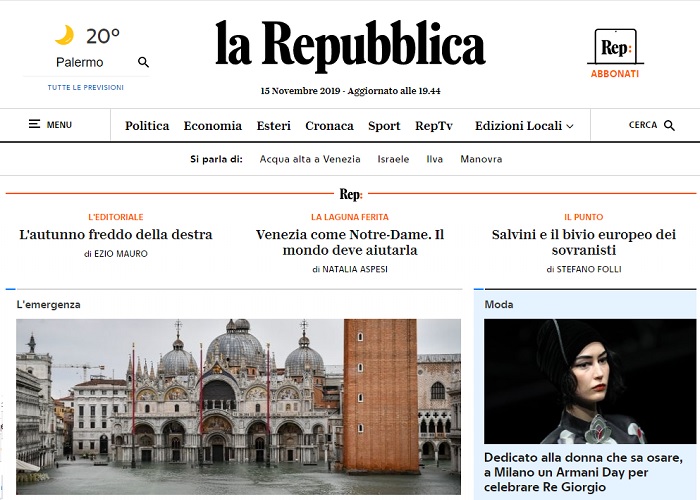
Task: Open Salvini e il bivio europeo article
Action: pyautogui.click(x=584, y=242)
